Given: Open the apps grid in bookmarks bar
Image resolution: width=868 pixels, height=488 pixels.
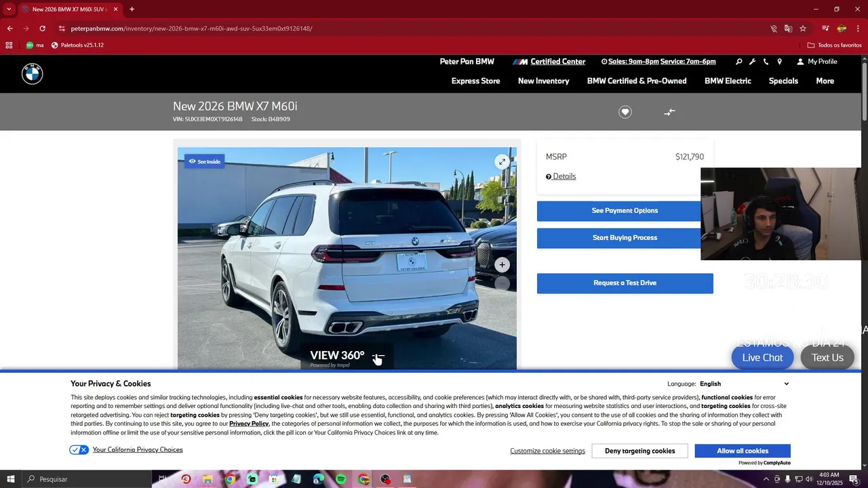Looking at the screenshot, I should pos(9,45).
